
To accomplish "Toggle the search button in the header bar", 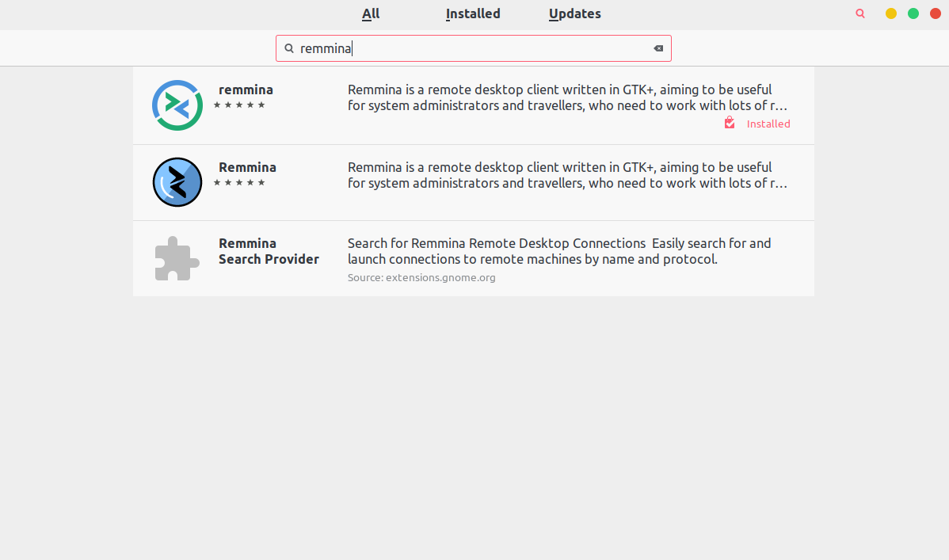I will [860, 13].
